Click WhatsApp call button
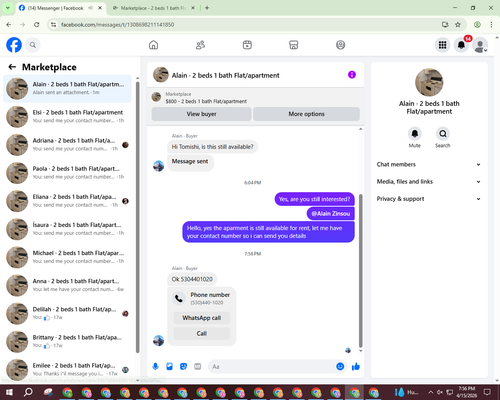The height and width of the screenshot is (400, 500). tap(202, 318)
